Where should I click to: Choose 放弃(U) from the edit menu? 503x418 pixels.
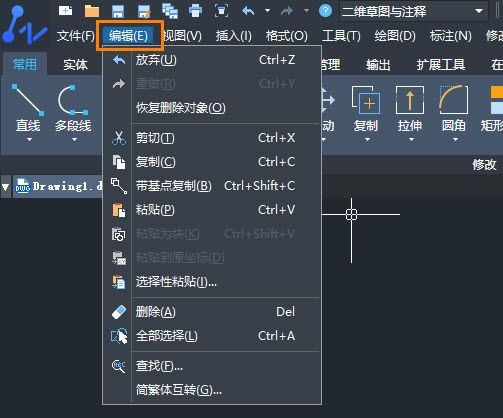pos(212,60)
